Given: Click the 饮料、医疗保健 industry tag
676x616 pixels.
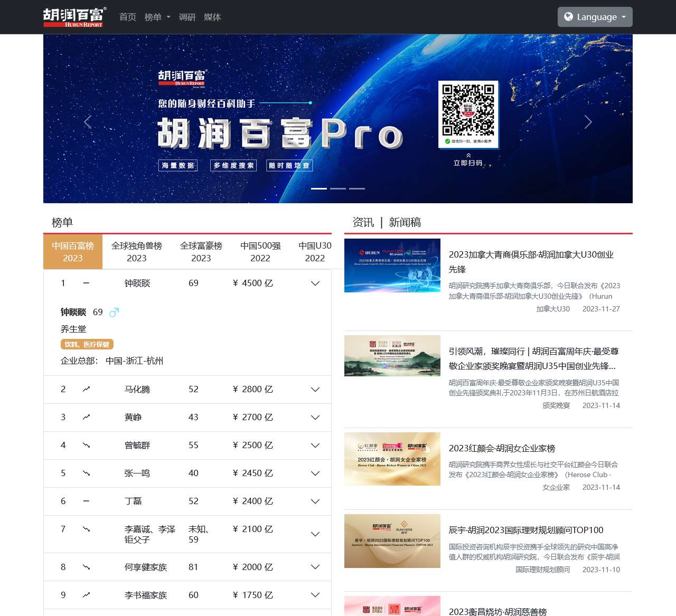Looking at the screenshot, I should coord(87,344).
